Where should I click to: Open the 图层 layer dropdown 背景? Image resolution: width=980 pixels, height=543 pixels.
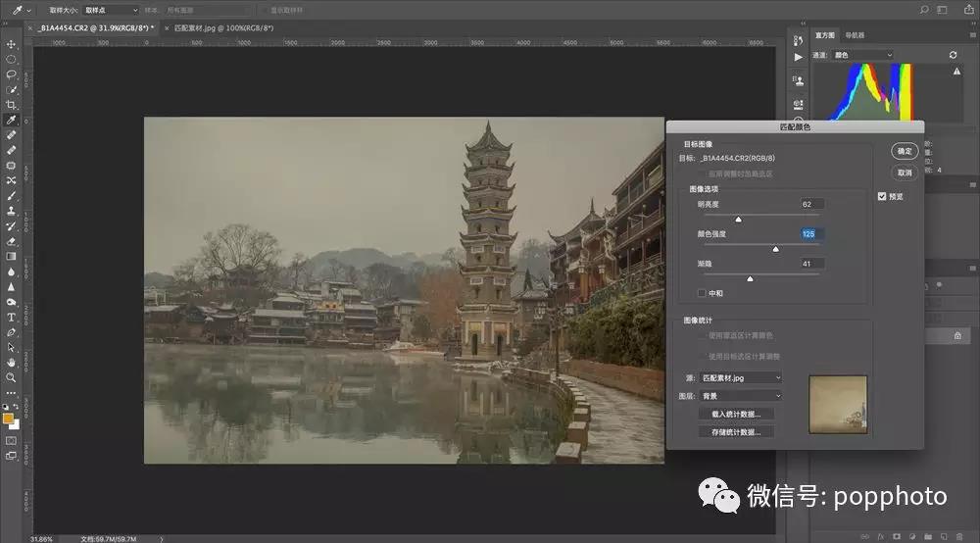[x=741, y=396]
